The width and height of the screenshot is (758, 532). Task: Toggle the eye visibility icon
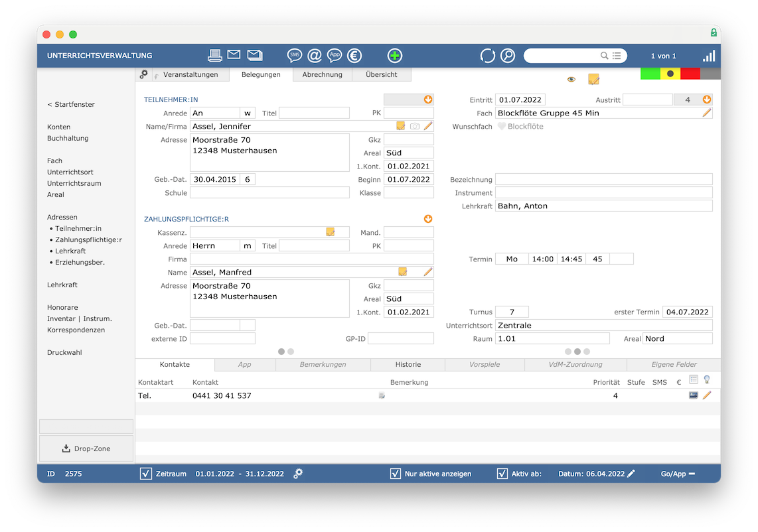[571, 79]
